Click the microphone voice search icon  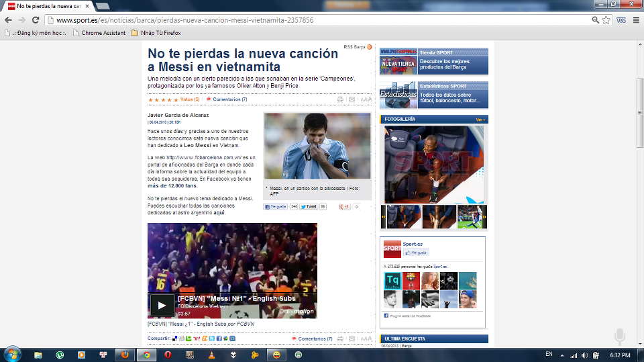coord(619,335)
